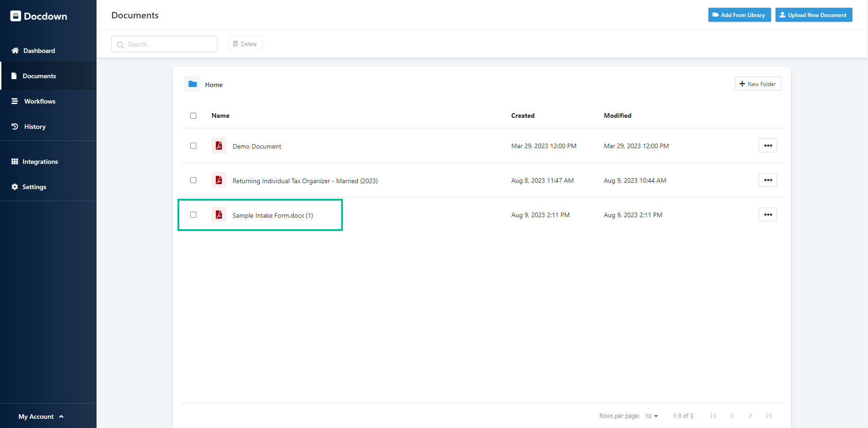
Task: Go to the next page of documents
Action: click(750, 416)
